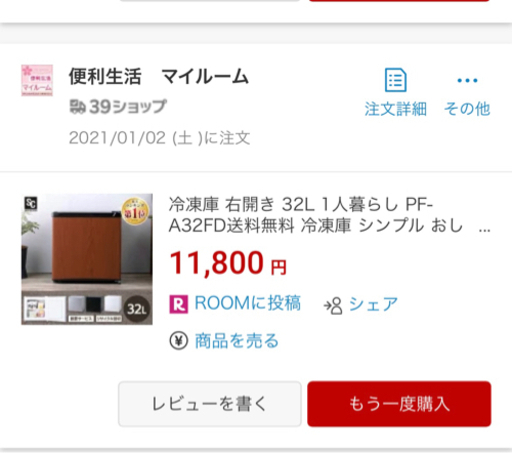Click the 便利生活 マイルーム shop logo
The width and height of the screenshot is (512, 453).
pos(37,80)
